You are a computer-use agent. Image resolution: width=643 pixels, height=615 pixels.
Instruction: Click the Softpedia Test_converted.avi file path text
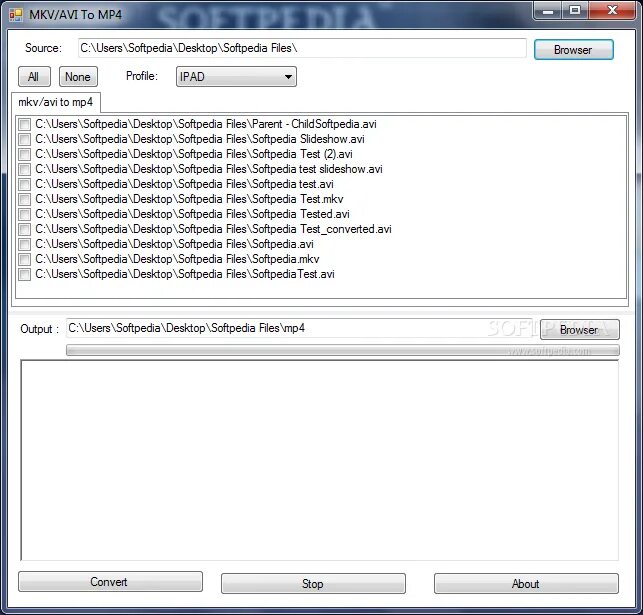[x=213, y=229]
